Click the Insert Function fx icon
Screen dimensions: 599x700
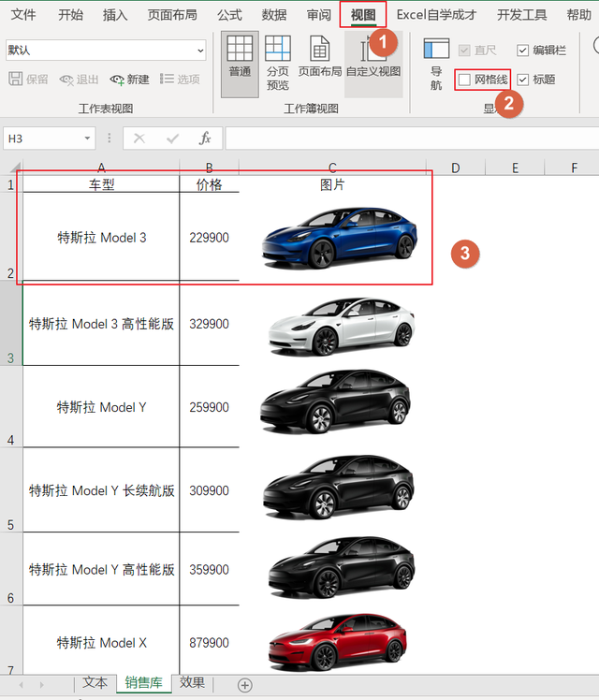pyautogui.click(x=205, y=139)
